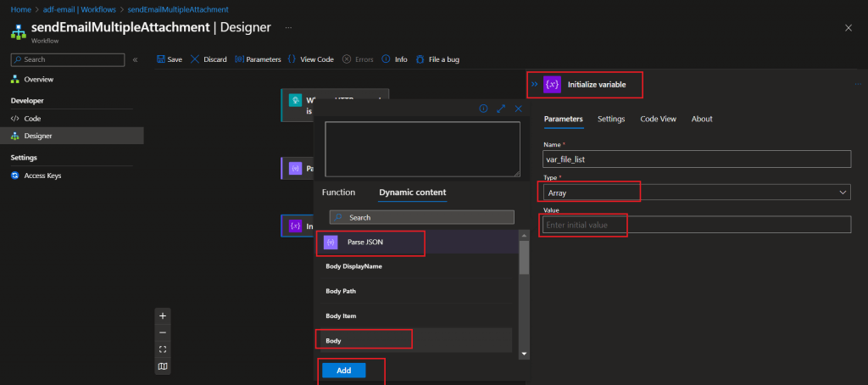Click File a bug in the toolbar
This screenshot has width=868, height=385.
(x=437, y=59)
